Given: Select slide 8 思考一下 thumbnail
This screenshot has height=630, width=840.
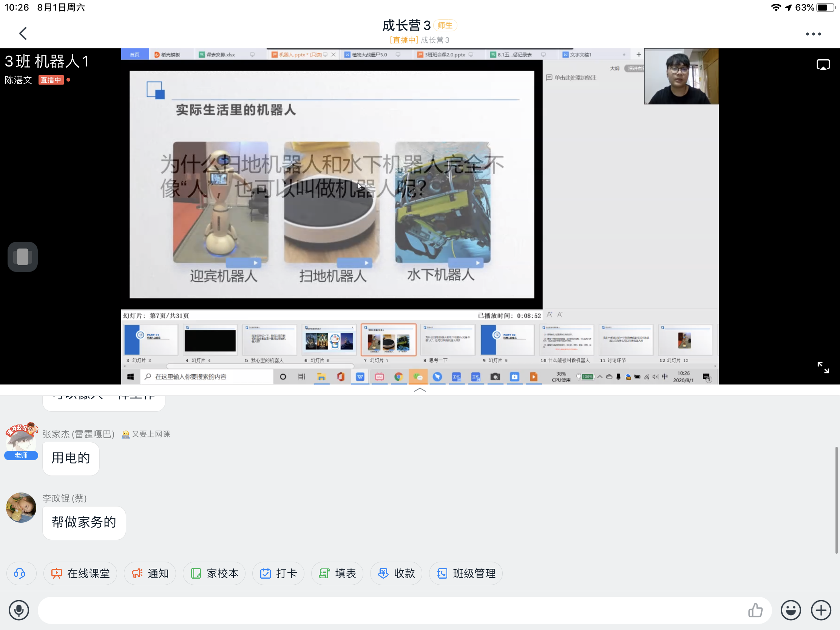Looking at the screenshot, I should click(x=448, y=340).
